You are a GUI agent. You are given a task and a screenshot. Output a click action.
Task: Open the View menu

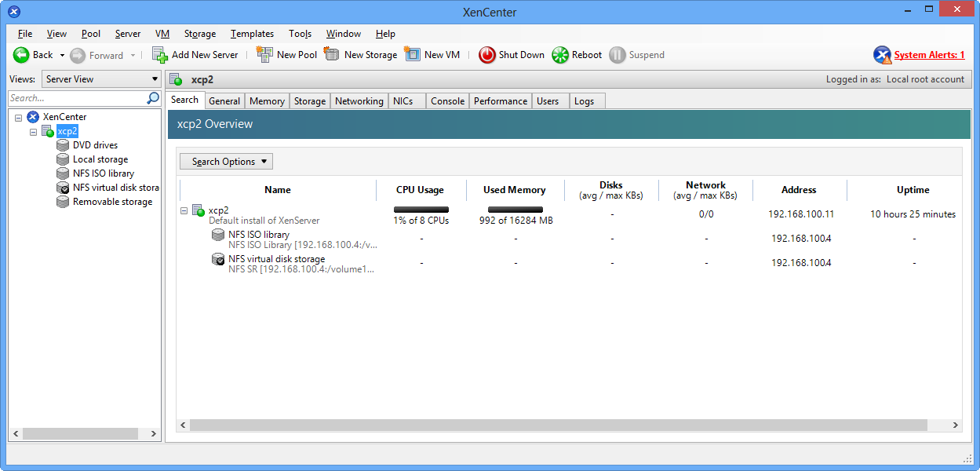(56, 34)
